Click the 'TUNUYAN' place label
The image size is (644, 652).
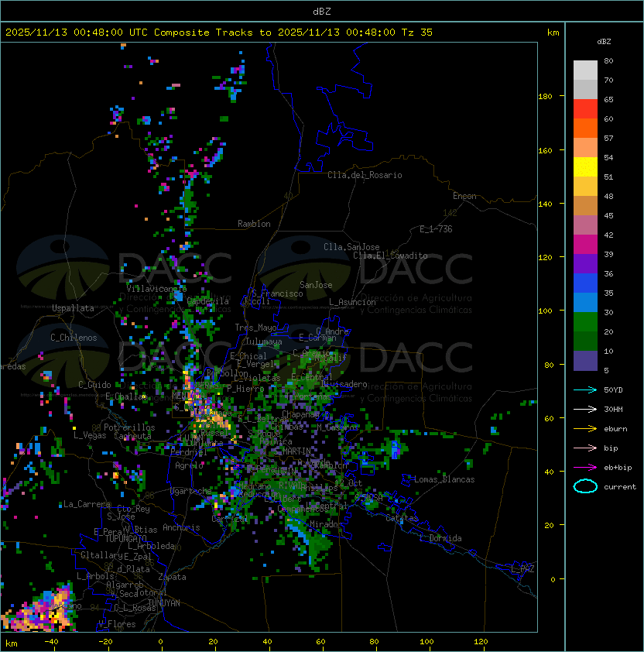coord(164,603)
